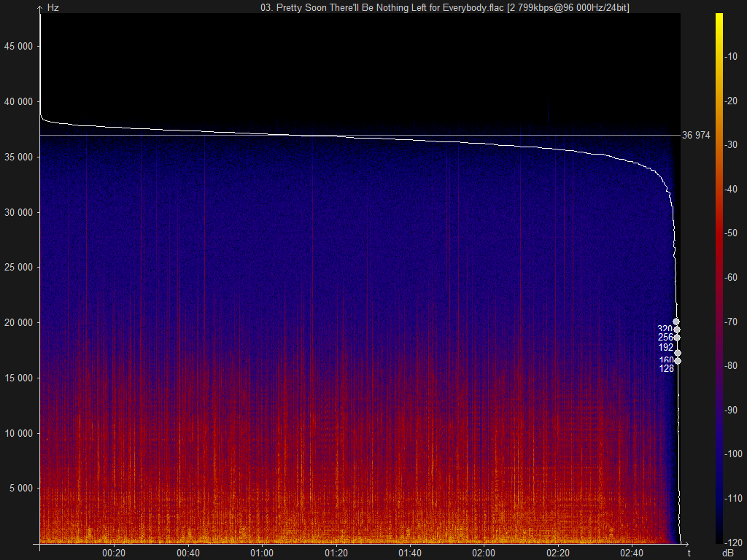Select the 20 000 Hz frequency axis label
This screenshot has width=747, height=560.
(19, 322)
